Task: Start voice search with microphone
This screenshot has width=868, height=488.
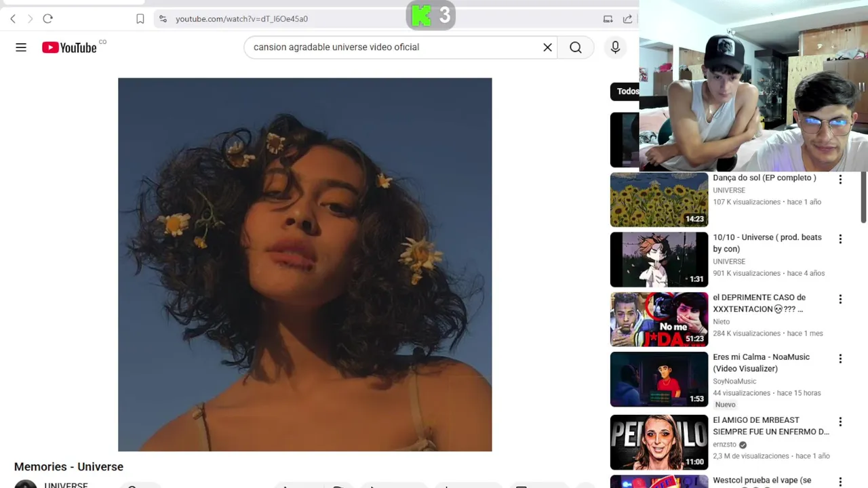Action: click(615, 47)
